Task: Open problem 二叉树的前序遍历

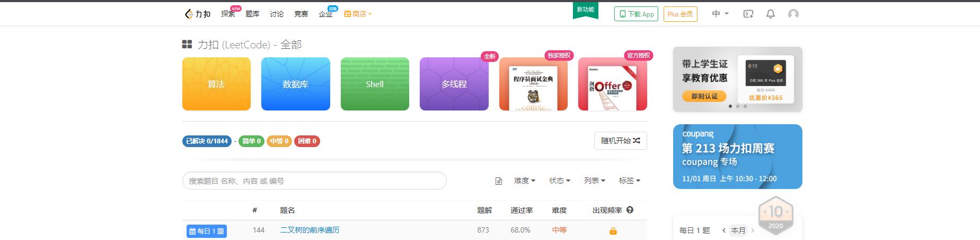Action: point(310,230)
